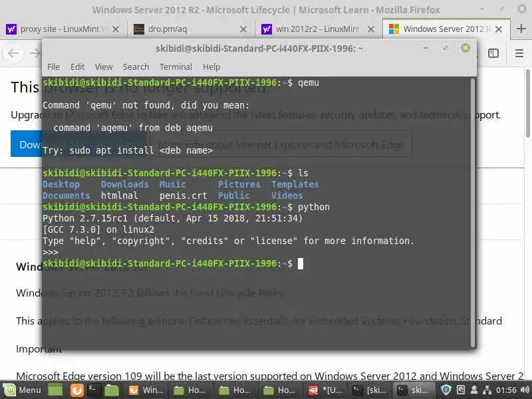The width and height of the screenshot is (532, 399).
Task: Close the 'dro.pm/aq' Firefox tab
Action: (243, 29)
